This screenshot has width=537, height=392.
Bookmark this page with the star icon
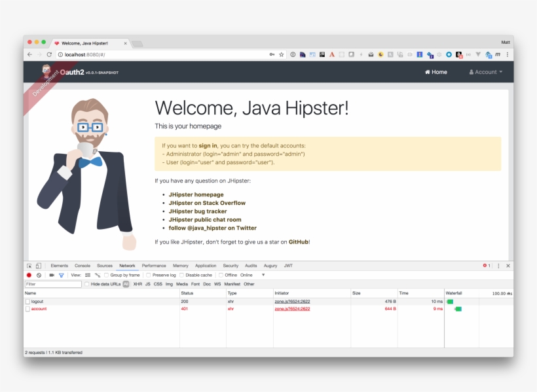pyautogui.click(x=282, y=54)
